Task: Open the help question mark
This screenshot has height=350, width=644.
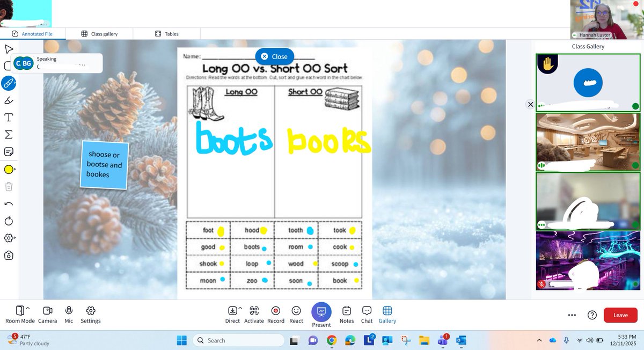Action: coord(592,315)
